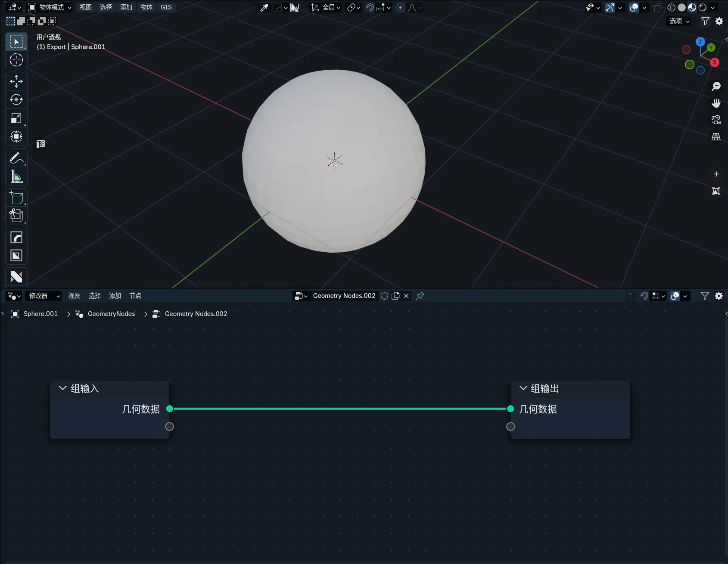Screen dimensions: 728x564
Task: Select the Scale tool
Action: point(16,118)
